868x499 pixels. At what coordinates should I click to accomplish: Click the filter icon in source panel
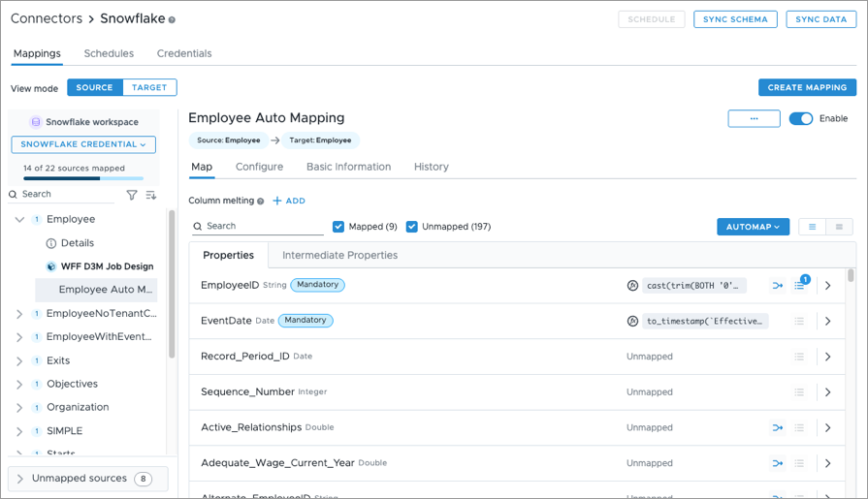coord(132,195)
